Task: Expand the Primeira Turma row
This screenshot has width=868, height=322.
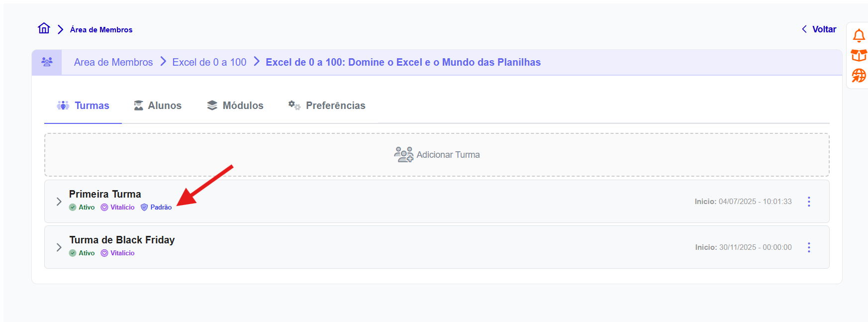Action: (59, 202)
